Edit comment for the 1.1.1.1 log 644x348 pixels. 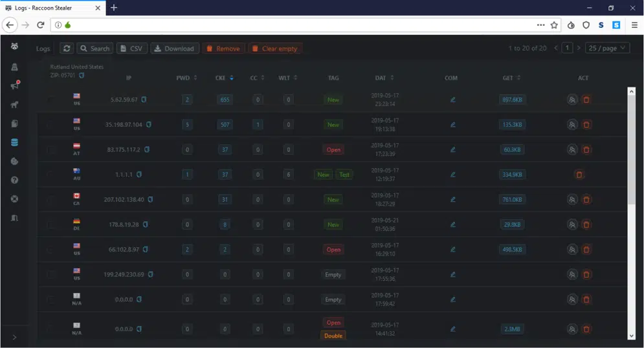pyautogui.click(x=452, y=175)
